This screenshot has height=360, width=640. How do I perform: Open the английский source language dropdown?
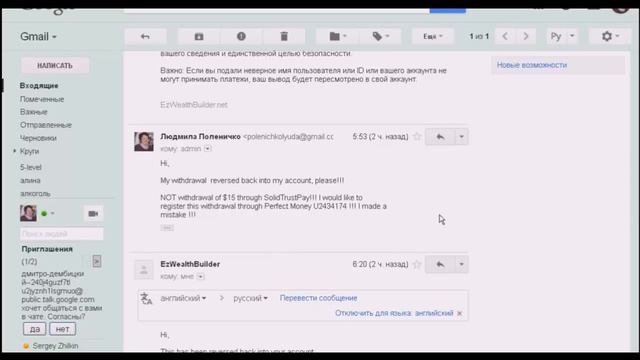coord(183,298)
